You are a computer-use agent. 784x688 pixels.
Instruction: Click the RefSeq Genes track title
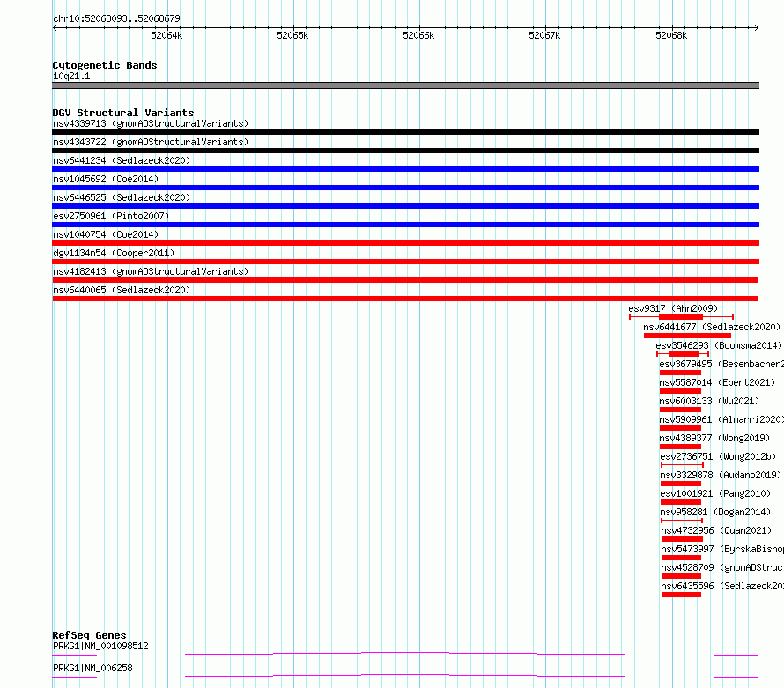coord(90,635)
